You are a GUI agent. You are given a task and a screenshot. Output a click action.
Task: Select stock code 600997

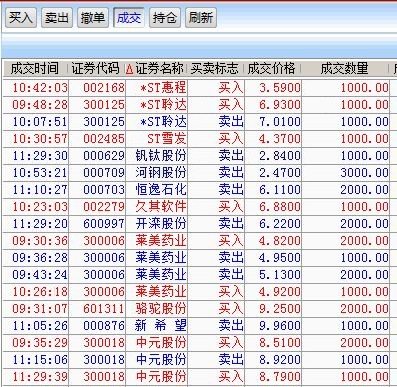point(104,224)
